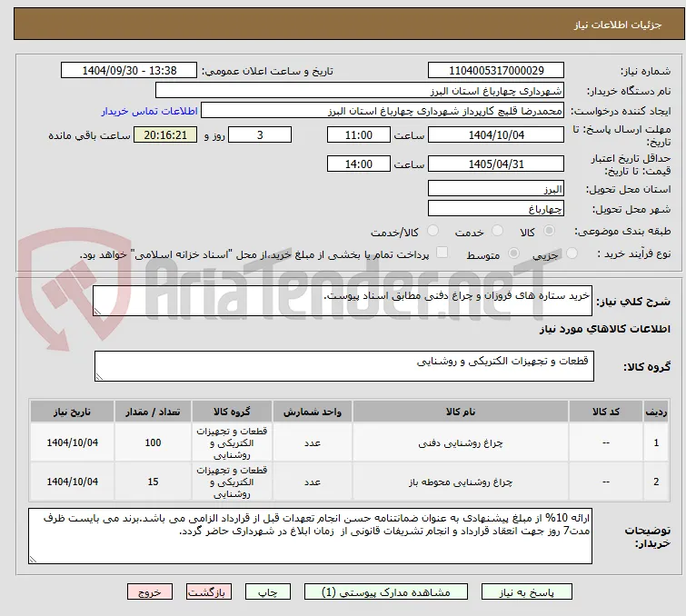Open مشاهده مدارک پیوستی (1) button
The width and height of the screenshot is (686, 616).
pyautogui.click(x=386, y=592)
